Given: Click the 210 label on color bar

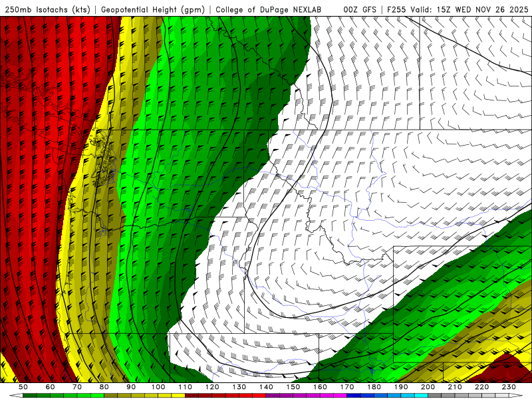Looking at the screenshot, I should [455, 387].
